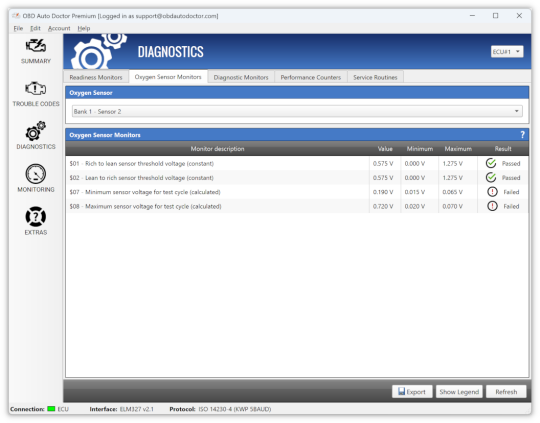Open the Summary engine icon
Screen dimensions: 540x423
click(36, 46)
